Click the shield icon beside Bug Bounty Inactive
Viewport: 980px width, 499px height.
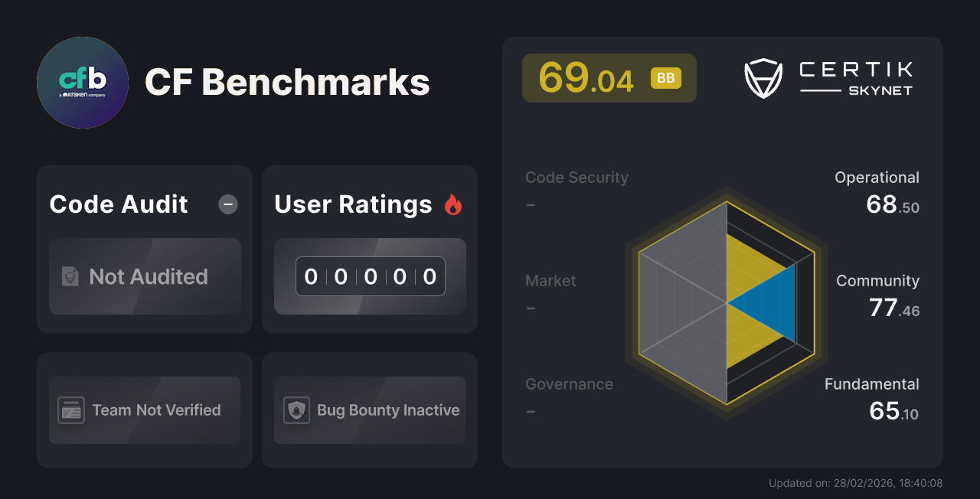tap(297, 409)
